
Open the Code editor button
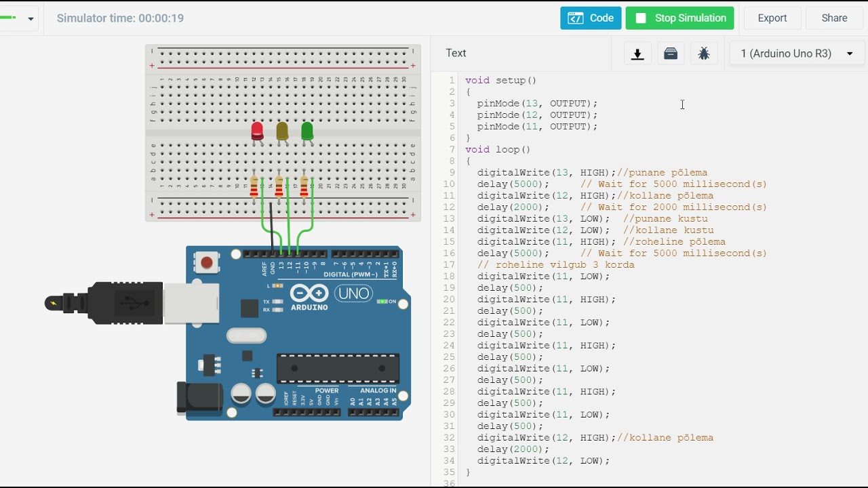tap(591, 18)
